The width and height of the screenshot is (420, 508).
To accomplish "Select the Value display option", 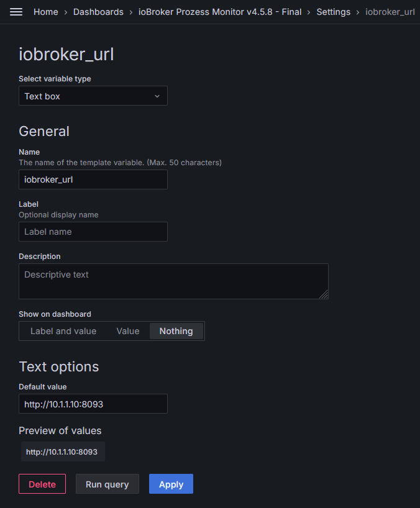I will point(128,331).
